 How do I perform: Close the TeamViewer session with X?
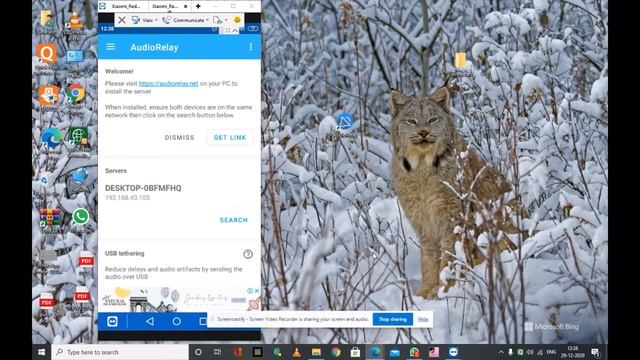coord(122,20)
